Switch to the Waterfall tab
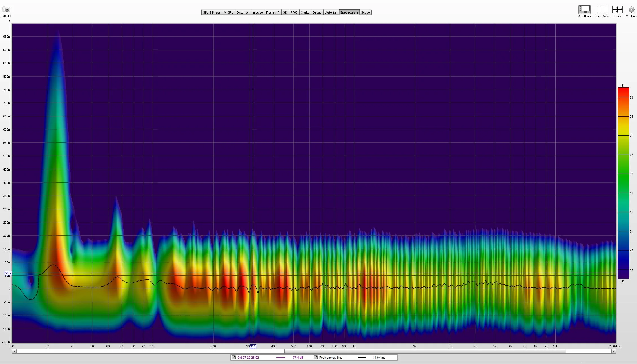Viewport: 637px width, 364px height. click(331, 12)
